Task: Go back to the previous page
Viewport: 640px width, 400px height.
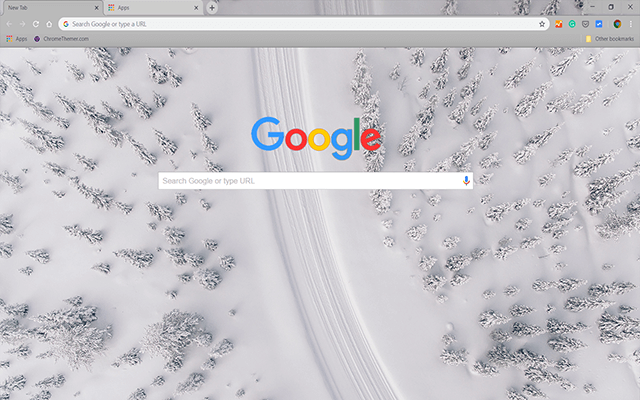Action: click(9, 24)
